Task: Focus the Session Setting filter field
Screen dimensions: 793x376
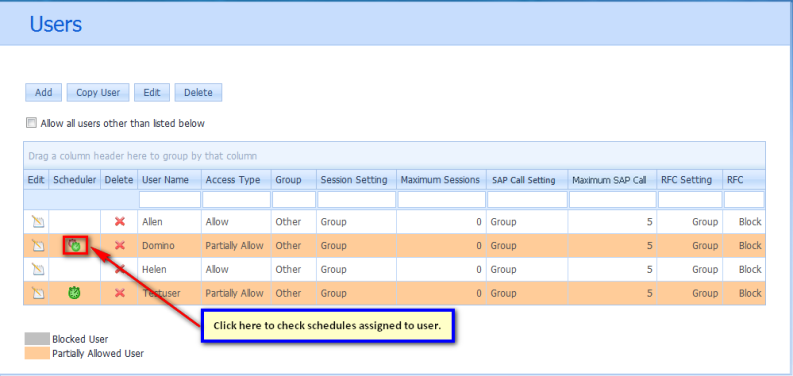Action: pos(357,199)
